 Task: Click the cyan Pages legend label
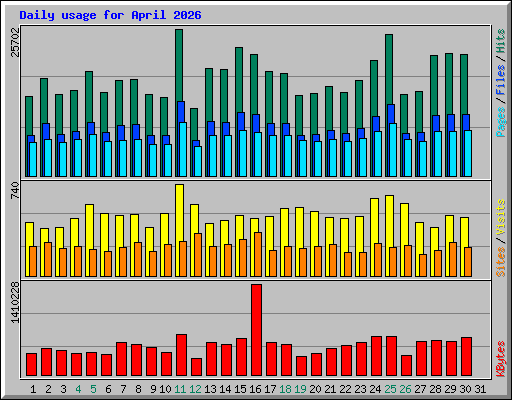point(501,122)
